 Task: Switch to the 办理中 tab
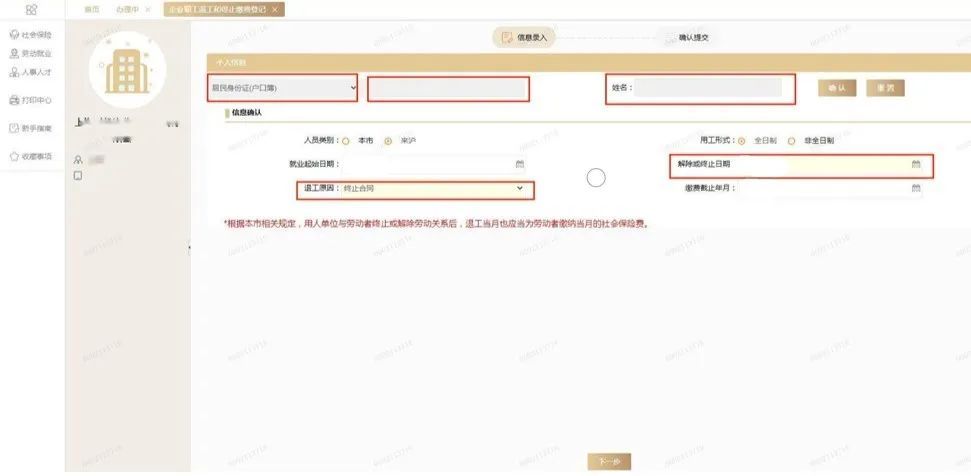pos(127,9)
